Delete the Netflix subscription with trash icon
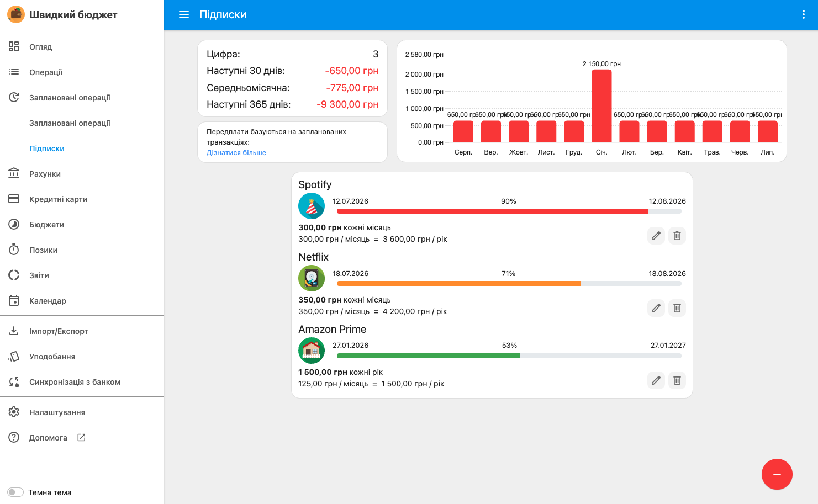Image resolution: width=818 pixels, height=504 pixels. click(677, 308)
